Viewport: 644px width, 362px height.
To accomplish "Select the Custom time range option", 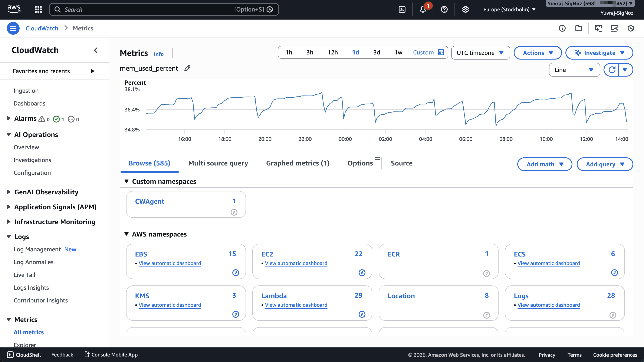I will pos(424,52).
